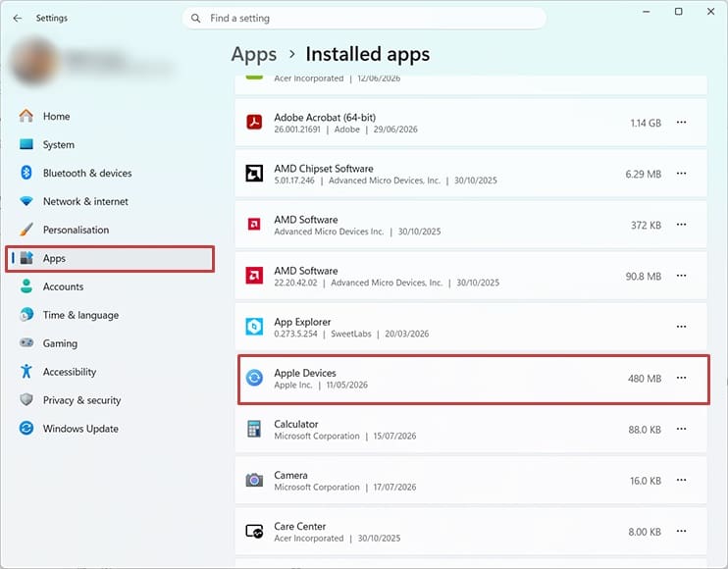Click the Home icon in sidebar
The width and height of the screenshot is (728, 569).
tap(26, 116)
